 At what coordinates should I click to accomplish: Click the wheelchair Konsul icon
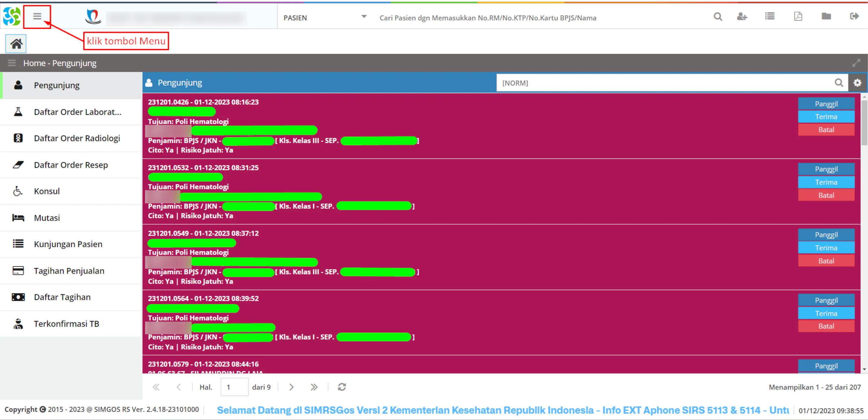point(17,191)
